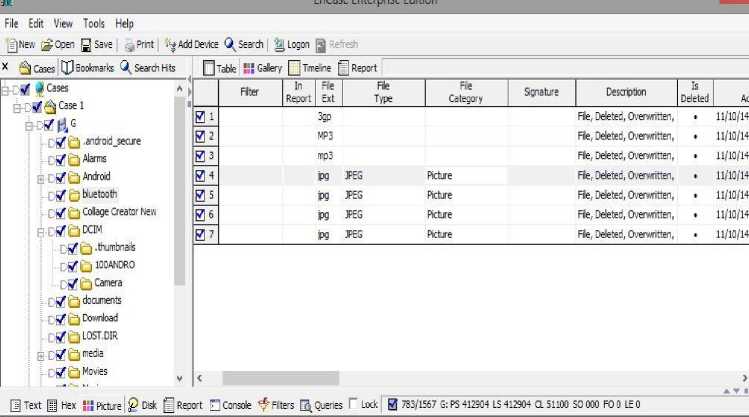Open the File menu
749x417 pixels.
pos(11,23)
